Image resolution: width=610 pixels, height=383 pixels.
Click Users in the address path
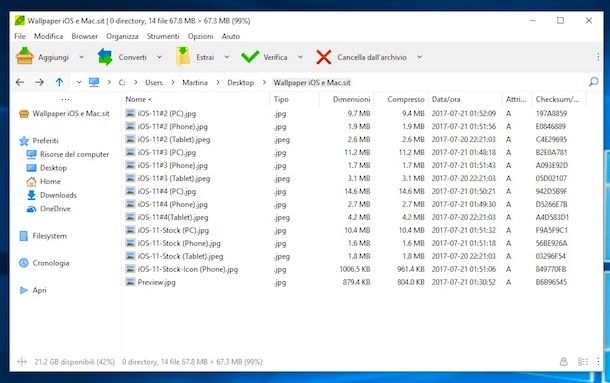point(154,83)
